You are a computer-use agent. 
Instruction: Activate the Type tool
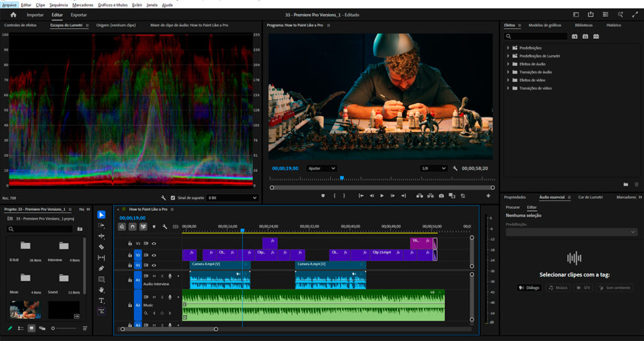101,301
